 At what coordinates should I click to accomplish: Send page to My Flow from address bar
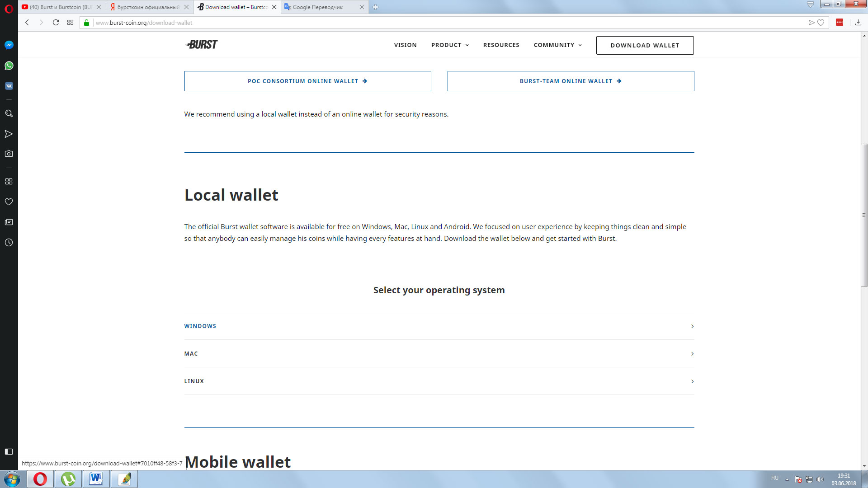811,23
